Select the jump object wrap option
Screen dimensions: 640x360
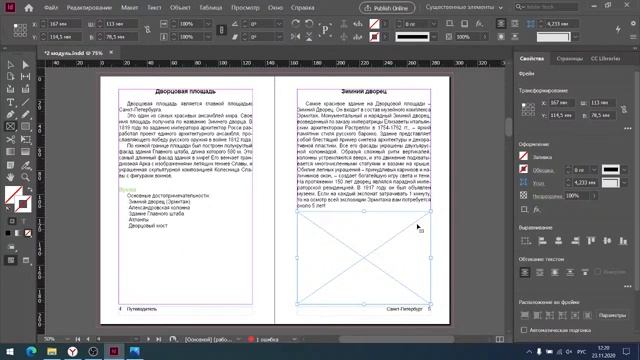[570, 272]
